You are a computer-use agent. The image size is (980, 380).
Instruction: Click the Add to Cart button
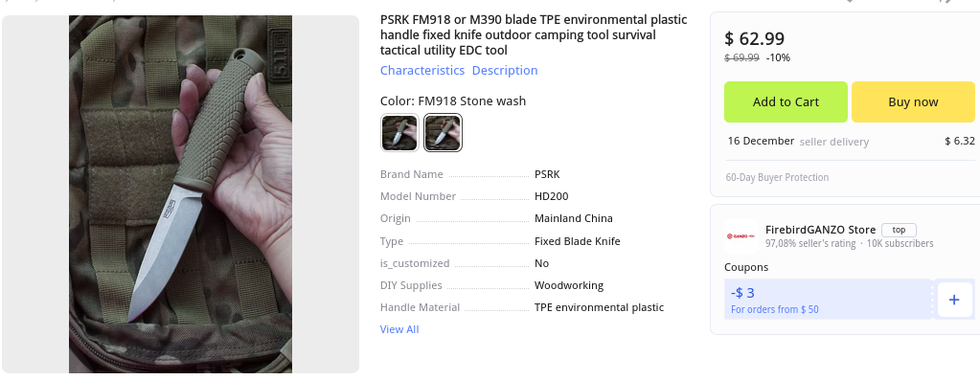click(x=786, y=101)
